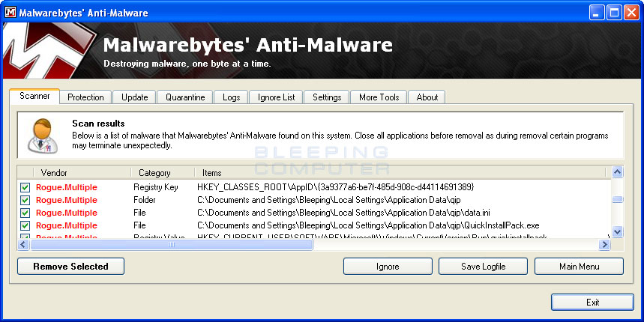Click Rogue.Multiple in the data.ini row
Viewport: 644px width, 322px height.
pos(67,213)
